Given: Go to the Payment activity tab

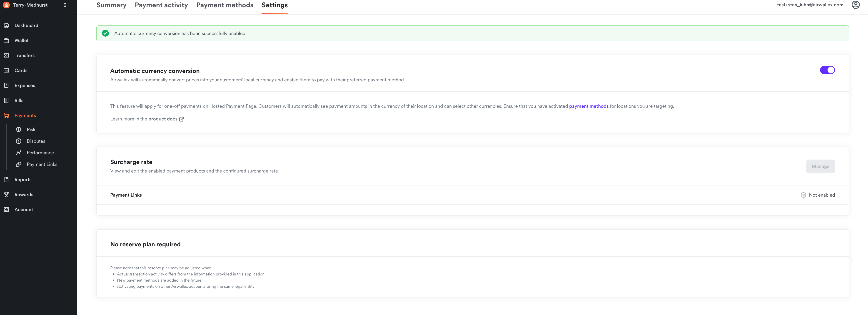Looking at the screenshot, I should coord(161,5).
